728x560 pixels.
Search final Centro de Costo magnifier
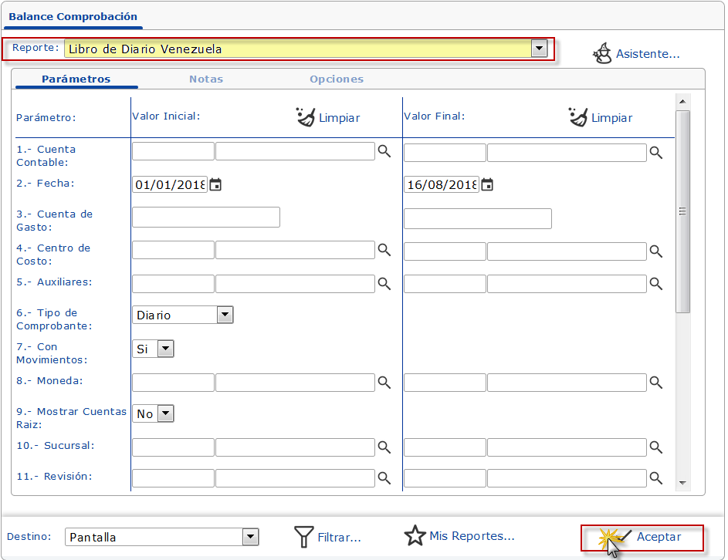click(x=655, y=251)
